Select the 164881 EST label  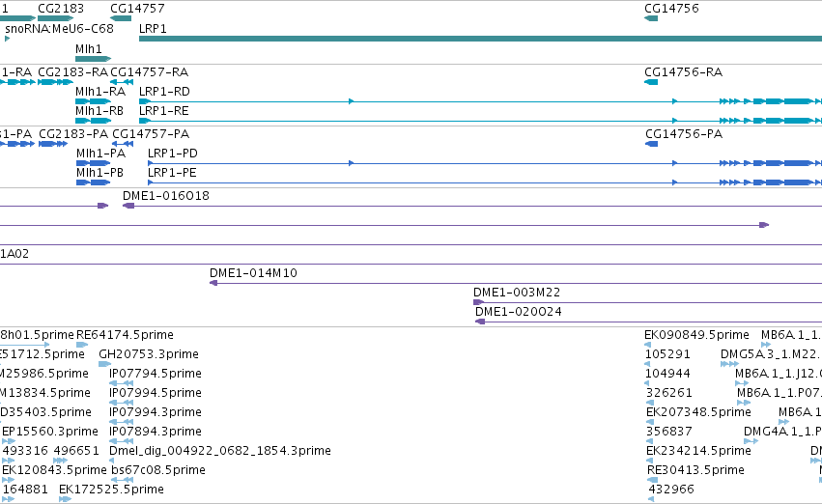(25, 490)
